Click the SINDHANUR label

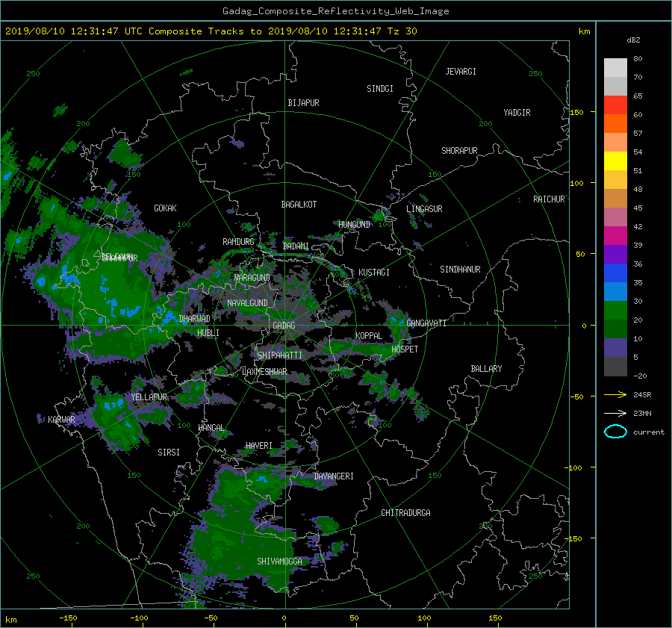coord(460,270)
